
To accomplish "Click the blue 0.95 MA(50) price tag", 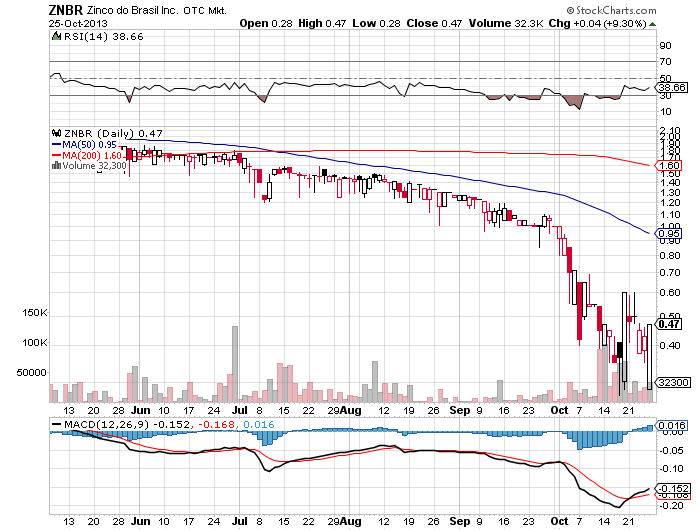I will coord(668,234).
